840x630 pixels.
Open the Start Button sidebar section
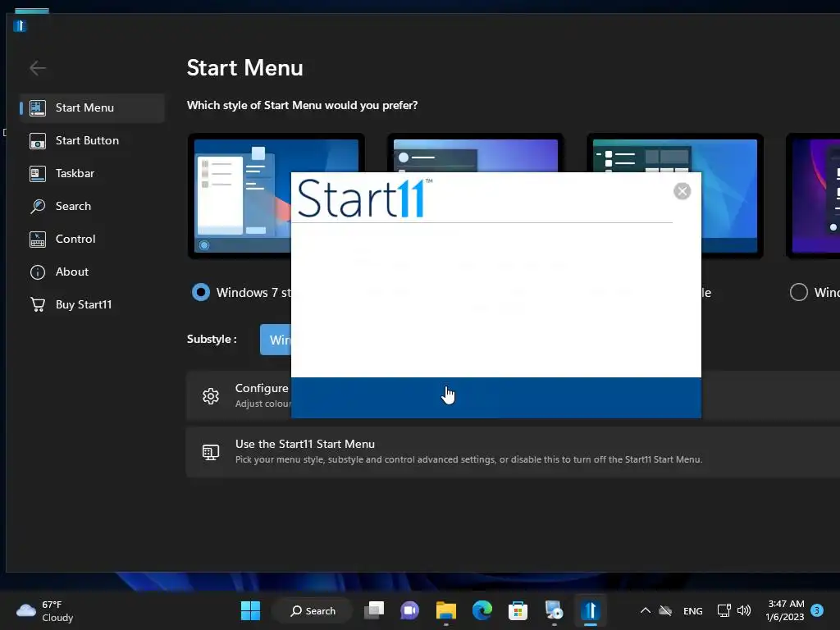pyautogui.click(x=92, y=140)
